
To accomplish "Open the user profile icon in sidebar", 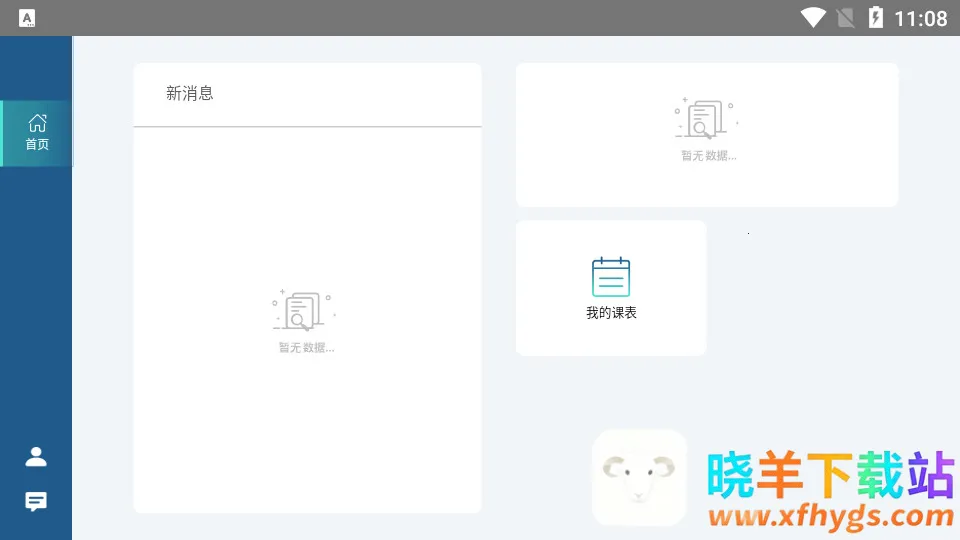I will tap(36, 457).
